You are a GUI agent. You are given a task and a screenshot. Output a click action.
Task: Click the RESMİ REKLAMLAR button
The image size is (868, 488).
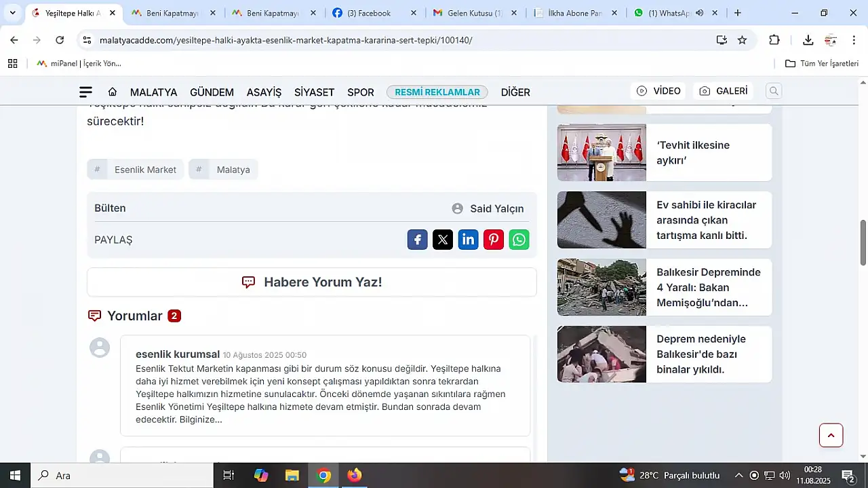click(437, 92)
